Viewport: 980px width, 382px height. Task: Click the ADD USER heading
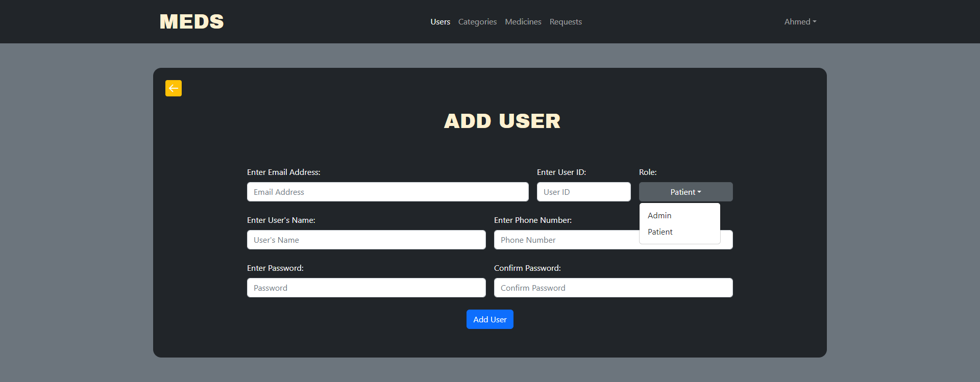502,121
